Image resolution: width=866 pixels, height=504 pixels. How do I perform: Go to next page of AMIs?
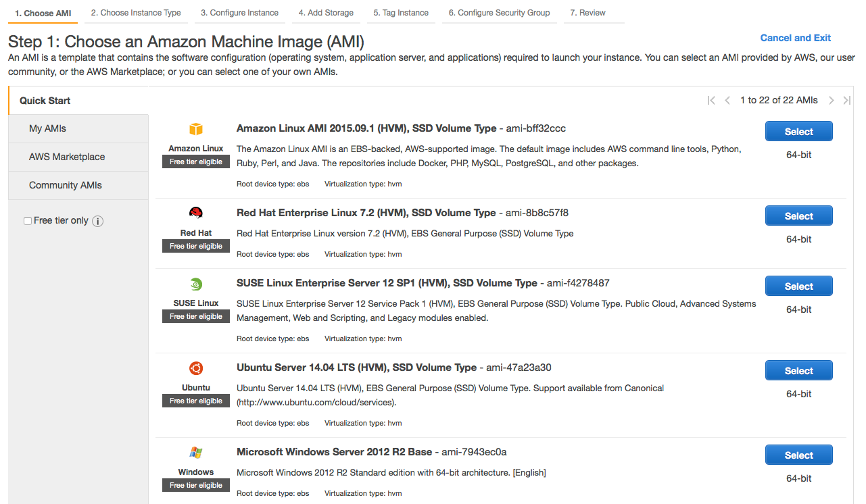[x=832, y=101]
